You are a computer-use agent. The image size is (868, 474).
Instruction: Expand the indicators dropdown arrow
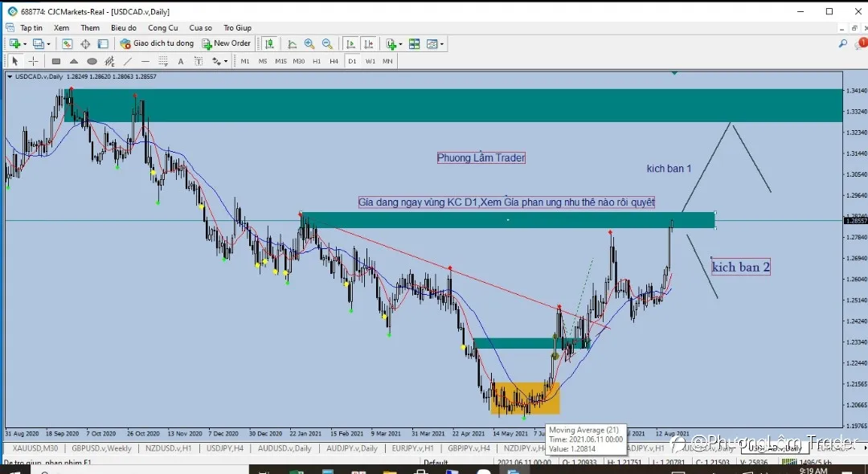click(401, 43)
